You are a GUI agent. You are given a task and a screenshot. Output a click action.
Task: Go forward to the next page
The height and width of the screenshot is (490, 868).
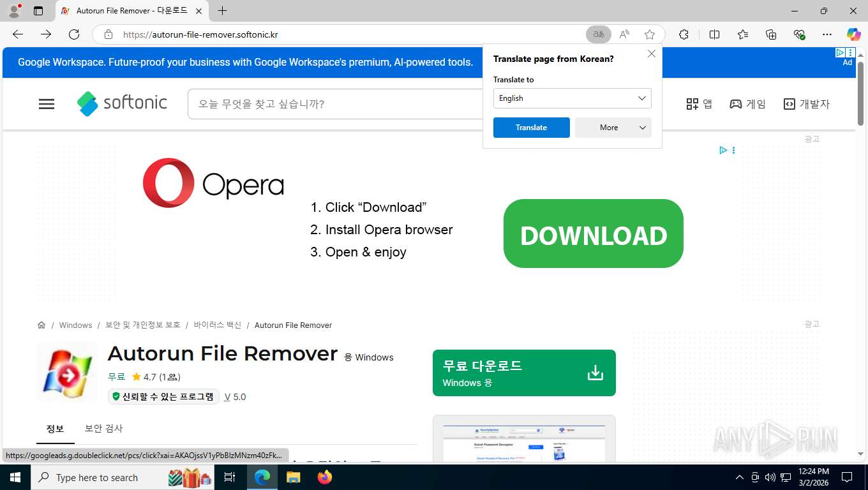[46, 34]
